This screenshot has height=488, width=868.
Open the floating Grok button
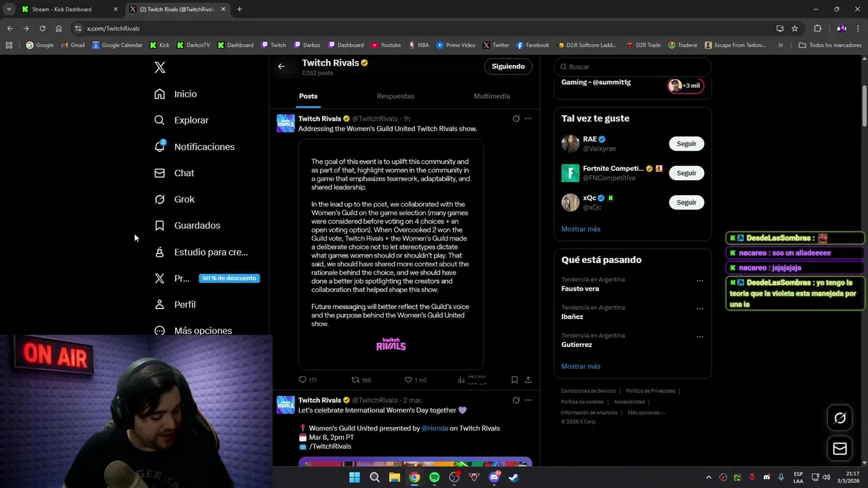840,418
